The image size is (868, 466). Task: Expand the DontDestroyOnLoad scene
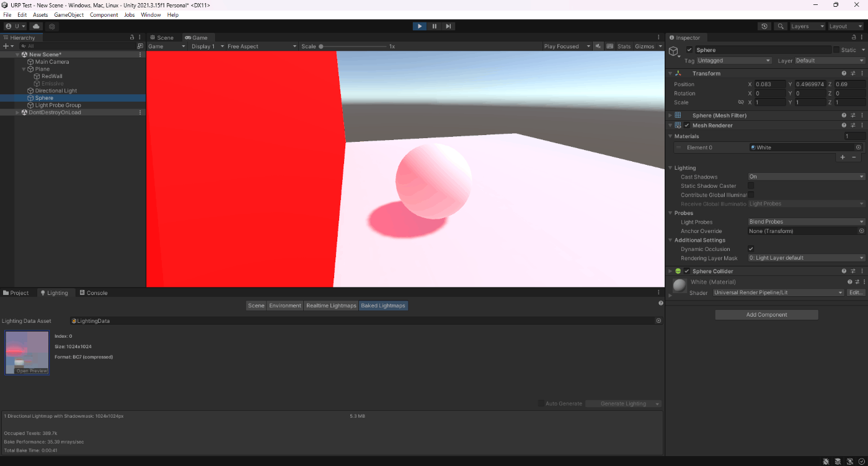17,113
